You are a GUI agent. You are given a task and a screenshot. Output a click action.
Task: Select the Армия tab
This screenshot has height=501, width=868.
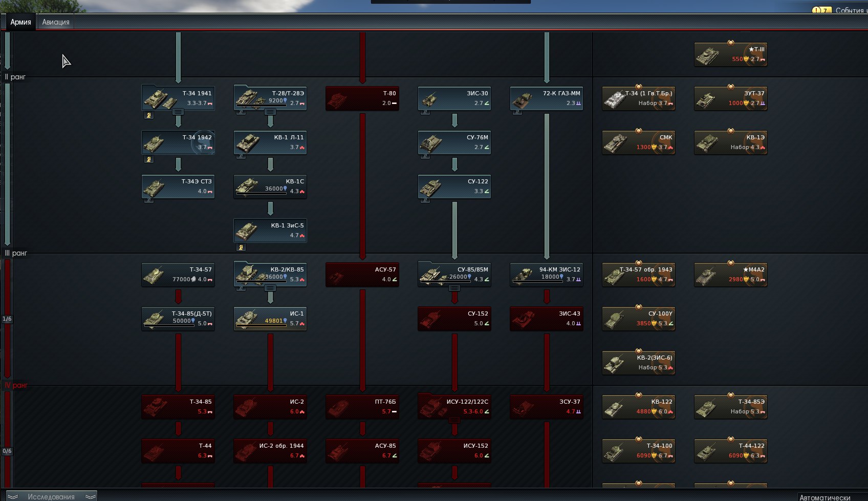coord(20,22)
